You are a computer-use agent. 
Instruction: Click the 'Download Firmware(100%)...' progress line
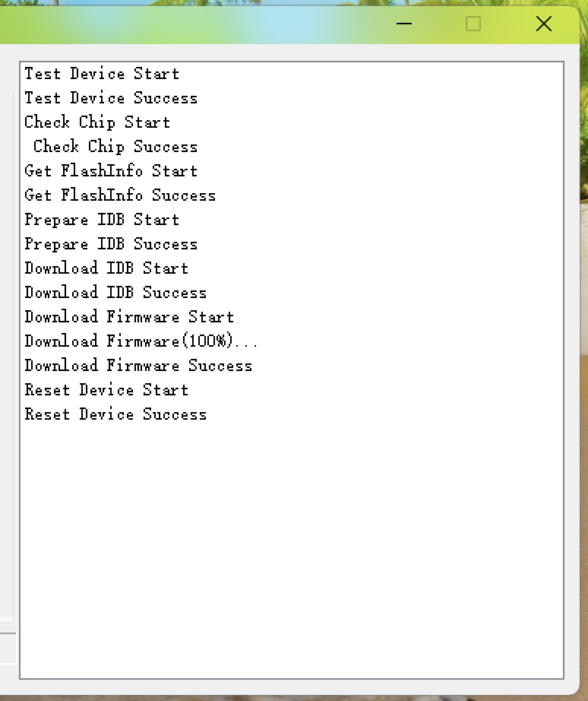coord(141,341)
